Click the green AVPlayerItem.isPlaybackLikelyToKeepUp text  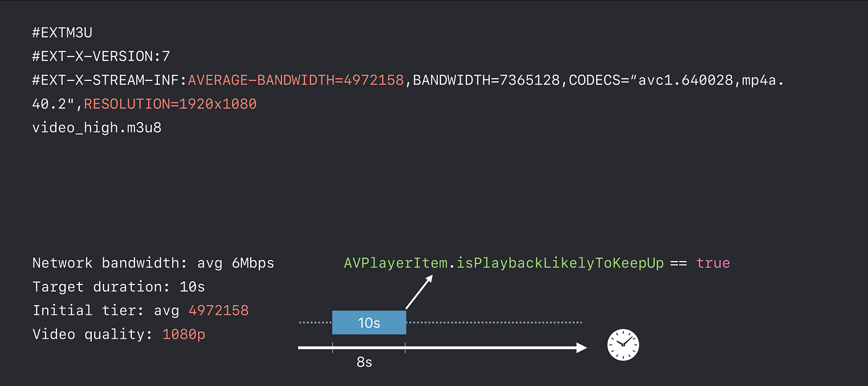click(x=503, y=263)
